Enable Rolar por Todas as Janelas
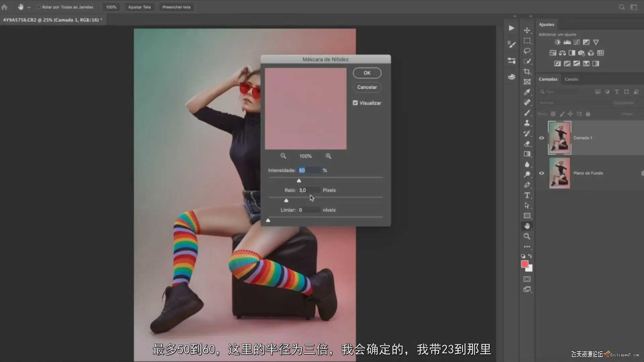 pos(39,7)
